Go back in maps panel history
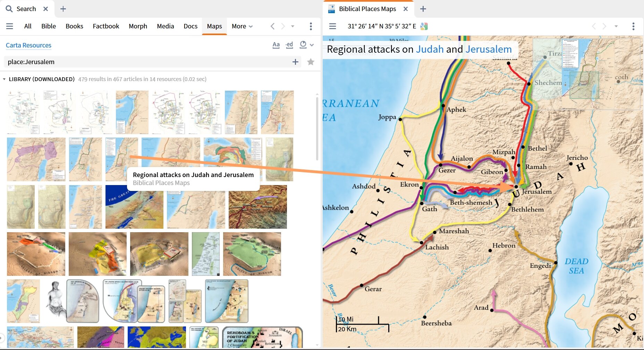Screen dimensions: 644x350 pyautogui.click(x=594, y=26)
